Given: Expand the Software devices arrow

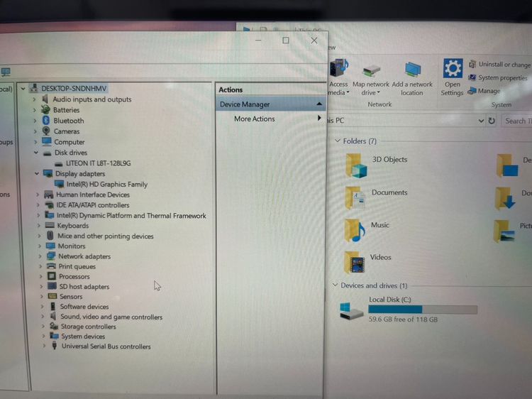Looking at the screenshot, I should (42, 306).
